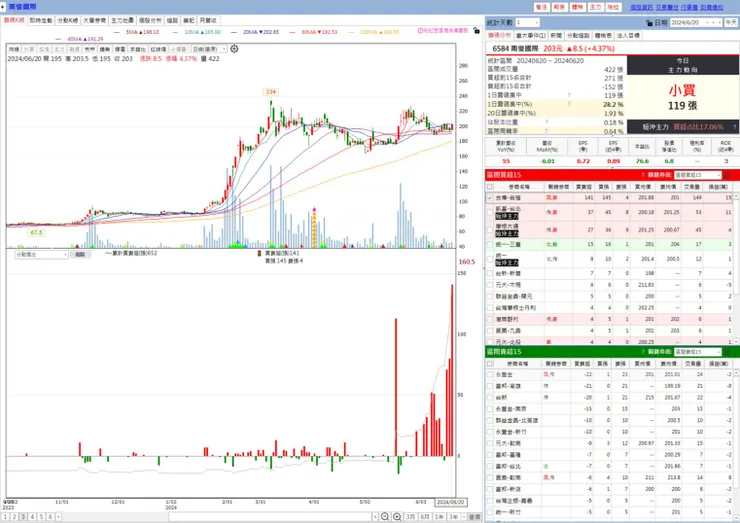740x523 pixels.
Task: Click the bottom empty search input field
Action: tap(271, 517)
